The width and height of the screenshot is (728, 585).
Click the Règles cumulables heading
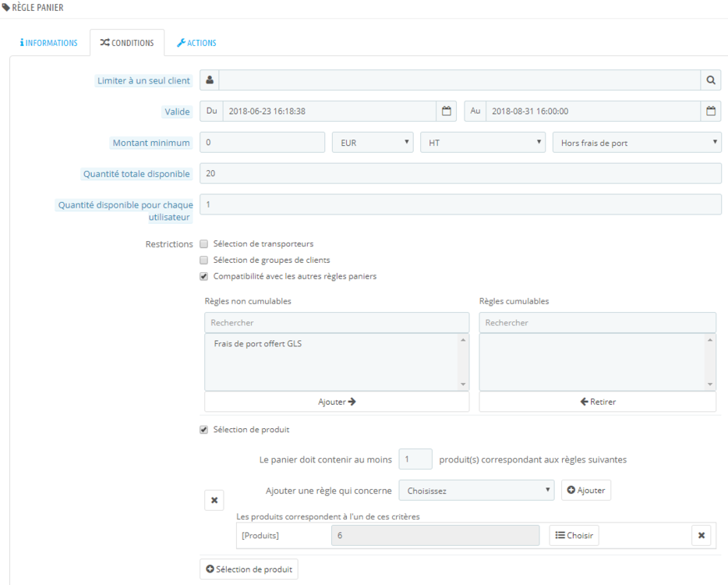[514, 301]
